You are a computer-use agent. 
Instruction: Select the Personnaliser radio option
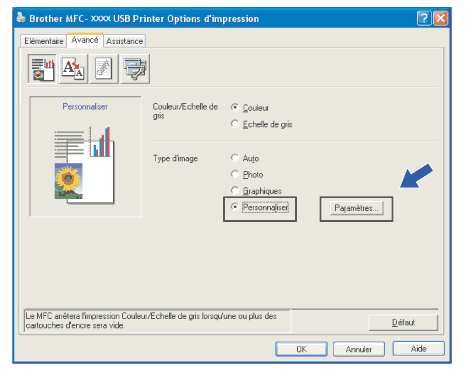235,207
